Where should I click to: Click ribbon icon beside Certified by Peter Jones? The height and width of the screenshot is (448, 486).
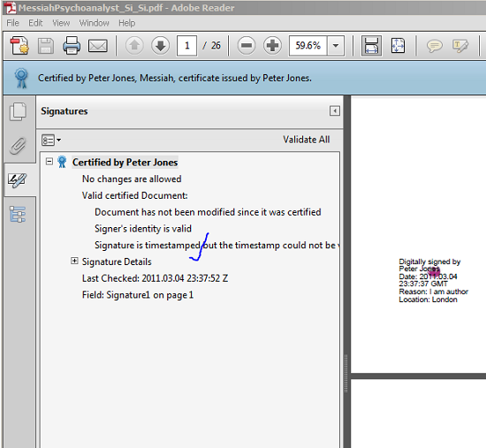tap(62, 162)
